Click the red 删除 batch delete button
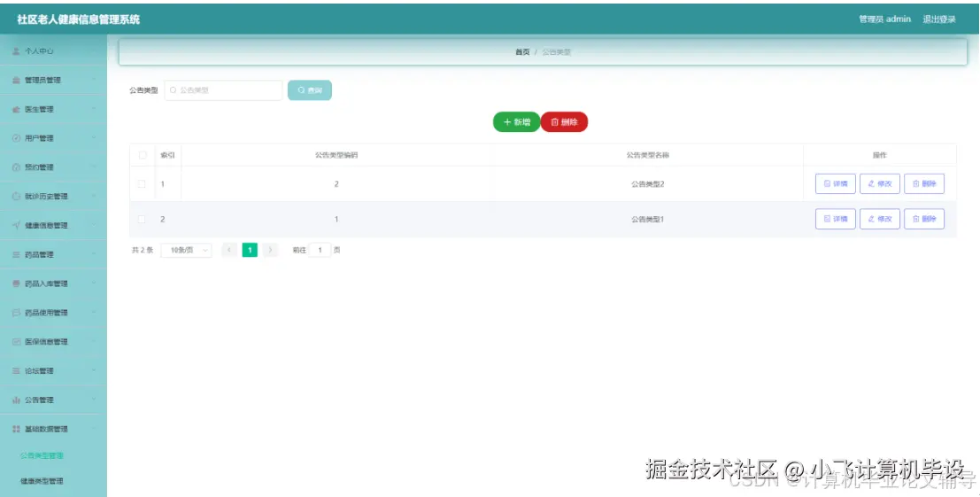This screenshot has height=497, width=980. [564, 122]
